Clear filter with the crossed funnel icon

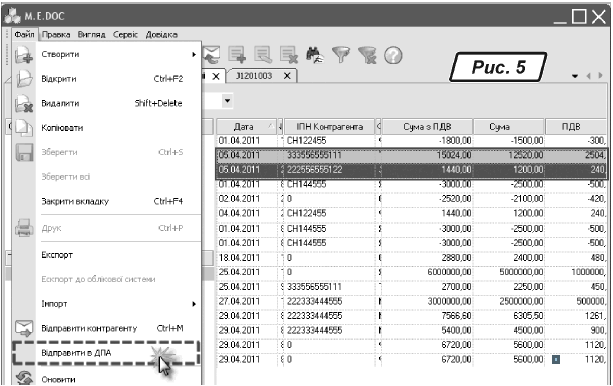click(367, 55)
